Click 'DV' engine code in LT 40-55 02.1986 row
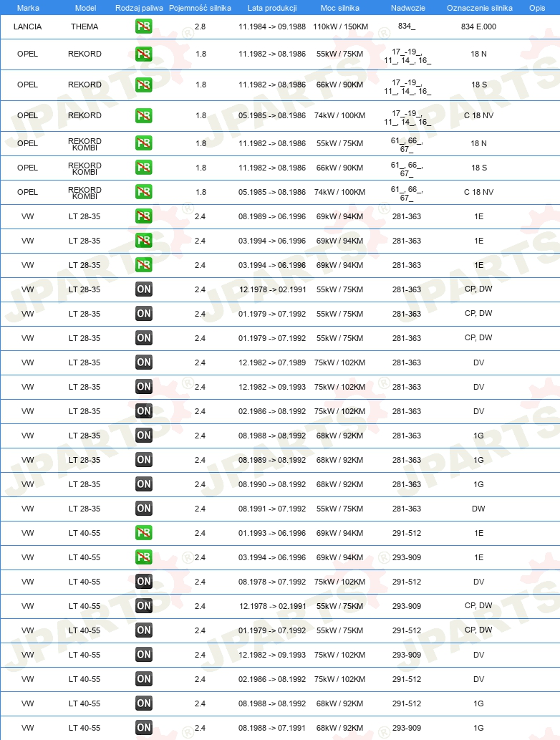The width and height of the screenshot is (560, 740). click(478, 680)
